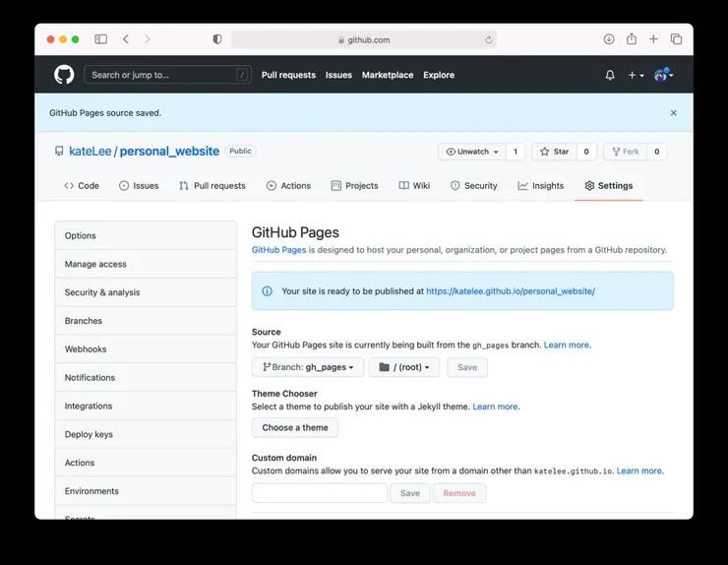Image resolution: width=728 pixels, height=565 pixels.
Task: Open Marketplace in top nav
Action: (388, 75)
